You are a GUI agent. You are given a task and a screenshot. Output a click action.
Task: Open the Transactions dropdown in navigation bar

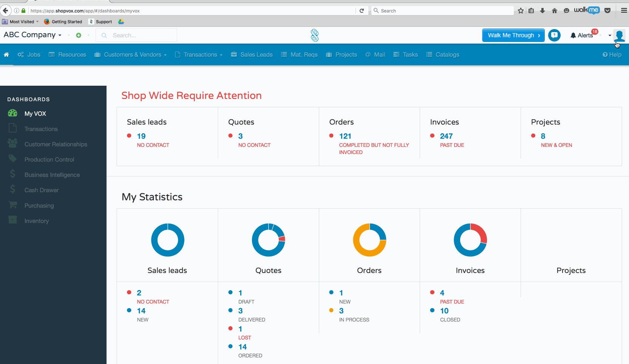199,55
